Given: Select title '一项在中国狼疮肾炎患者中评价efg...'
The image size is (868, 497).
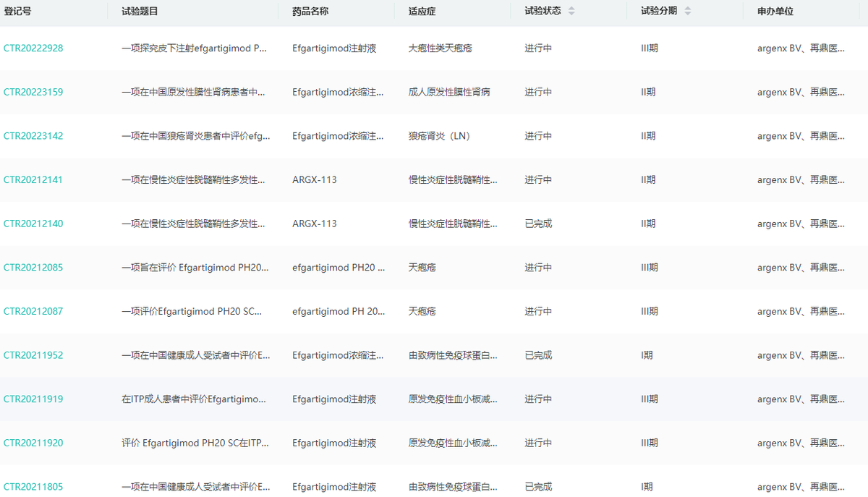Looking at the screenshot, I should click(196, 136).
